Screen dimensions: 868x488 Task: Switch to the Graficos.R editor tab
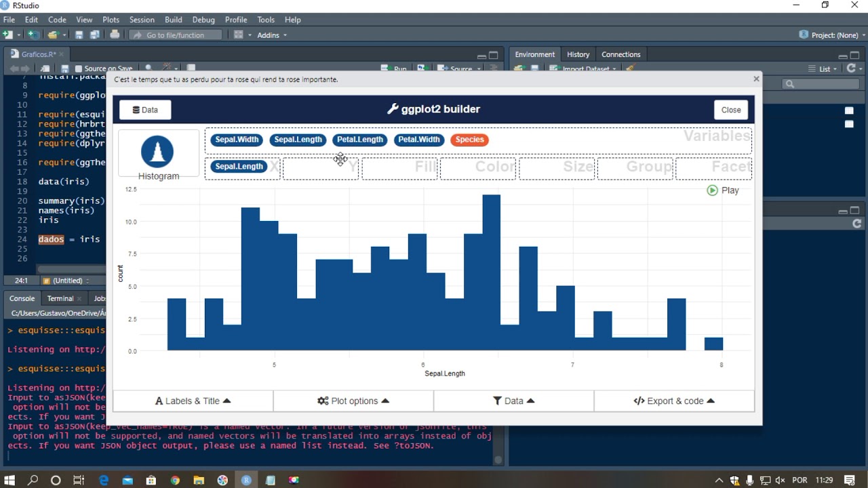click(x=37, y=54)
